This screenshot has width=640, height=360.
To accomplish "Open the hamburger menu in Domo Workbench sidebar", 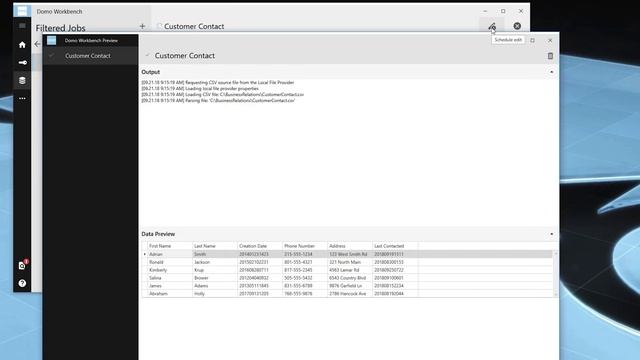I will tap(22, 26).
